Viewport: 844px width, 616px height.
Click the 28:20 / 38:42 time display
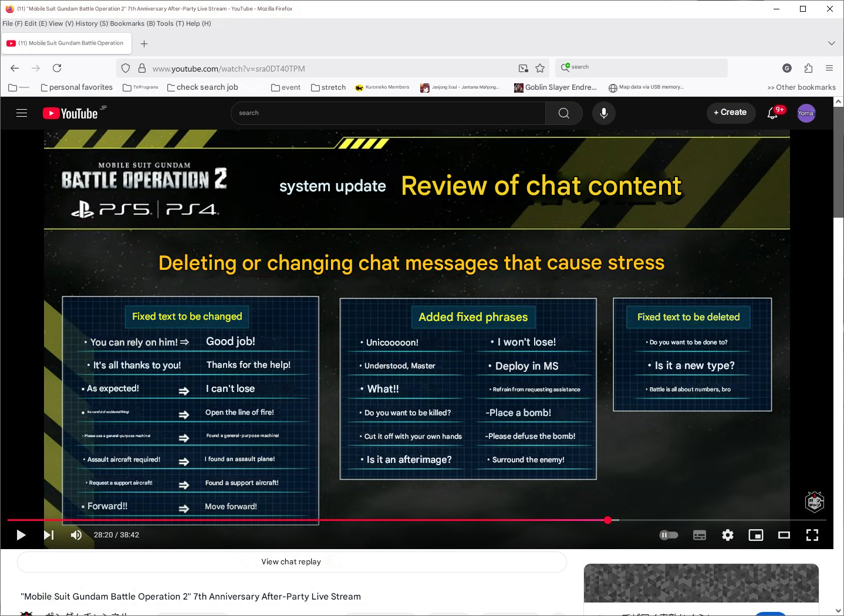pos(116,535)
